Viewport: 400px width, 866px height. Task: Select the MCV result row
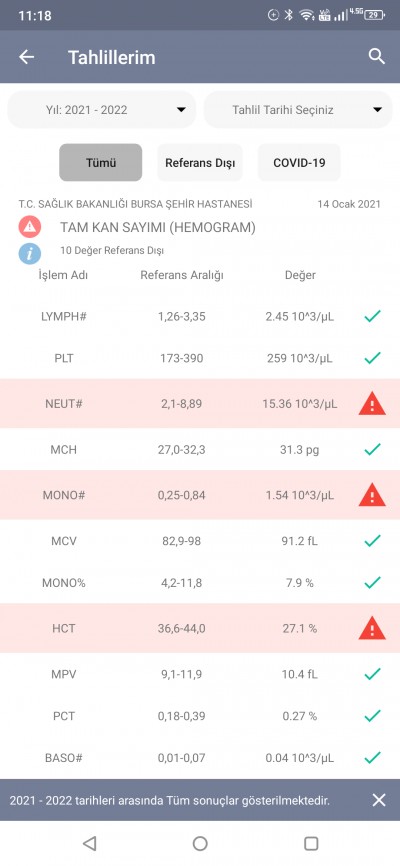(x=200, y=541)
